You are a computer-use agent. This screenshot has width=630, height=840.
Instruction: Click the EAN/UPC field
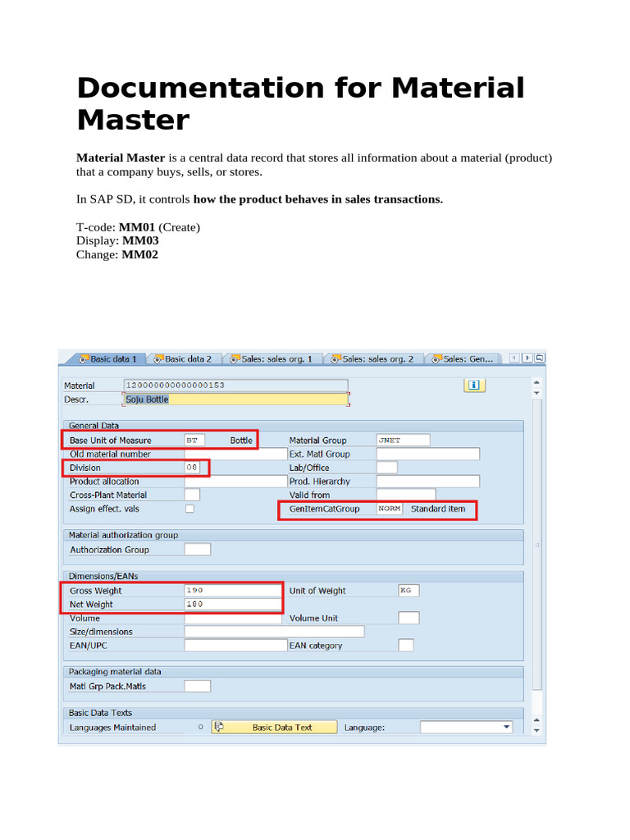tap(235, 646)
